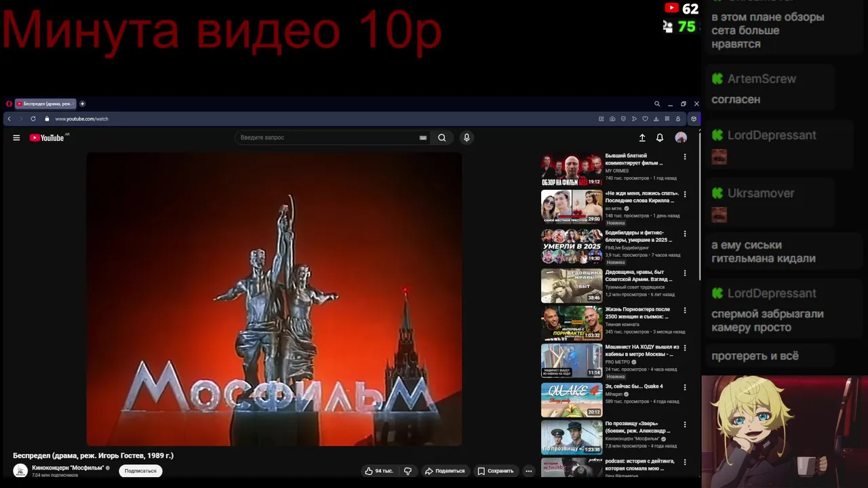Open YouTube notifications bell

pos(660,138)
